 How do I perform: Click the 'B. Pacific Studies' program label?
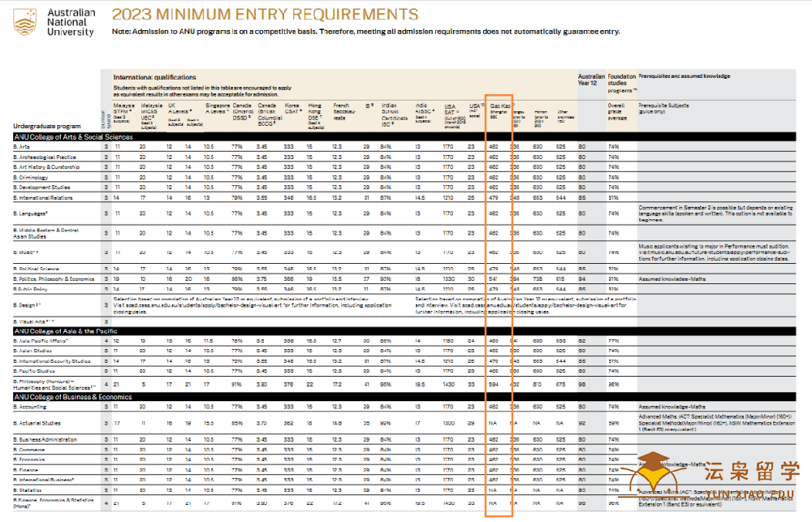33,371
